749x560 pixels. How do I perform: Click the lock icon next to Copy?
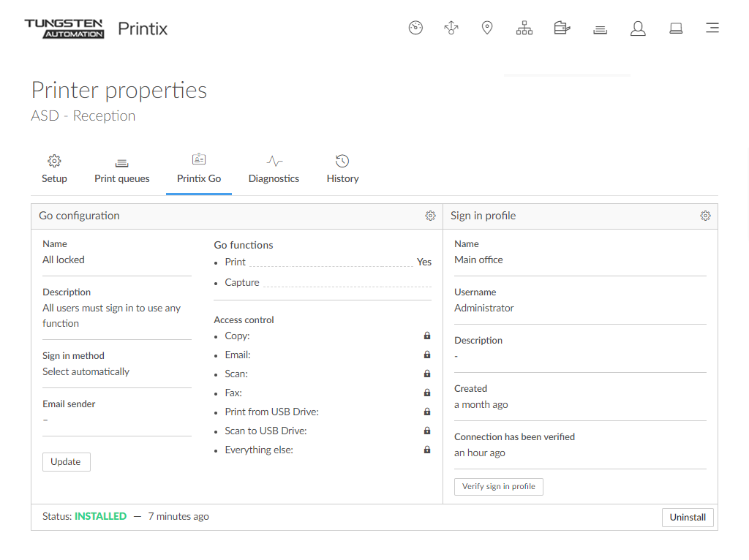pos(427,336)
